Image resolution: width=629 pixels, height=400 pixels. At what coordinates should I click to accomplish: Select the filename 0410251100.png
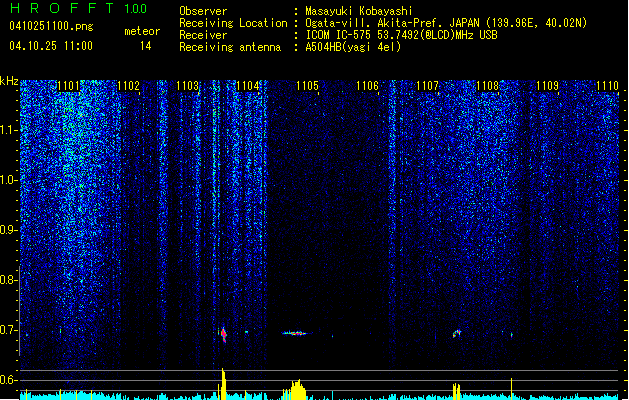point(51,26)
